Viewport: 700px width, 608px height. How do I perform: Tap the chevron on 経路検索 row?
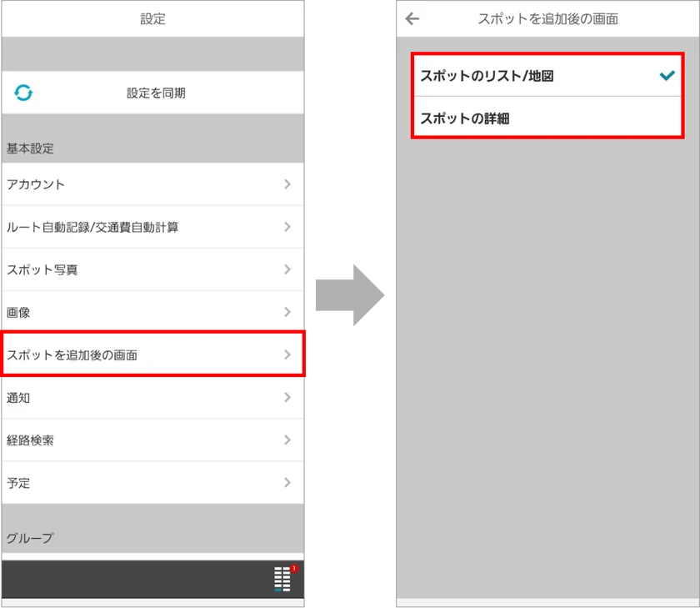tap(287, 440)
